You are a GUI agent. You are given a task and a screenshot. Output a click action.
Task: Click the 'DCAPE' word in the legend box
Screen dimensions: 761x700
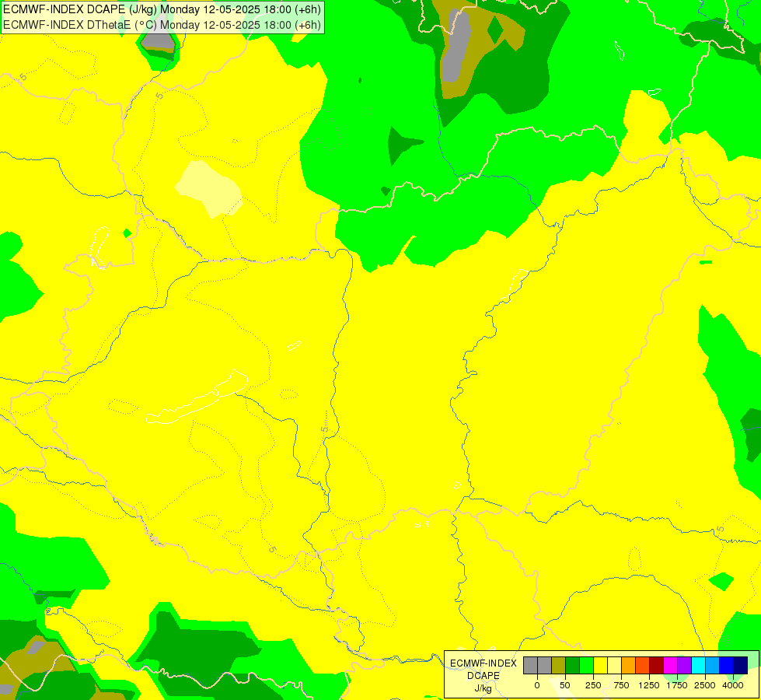coord(483,676)
